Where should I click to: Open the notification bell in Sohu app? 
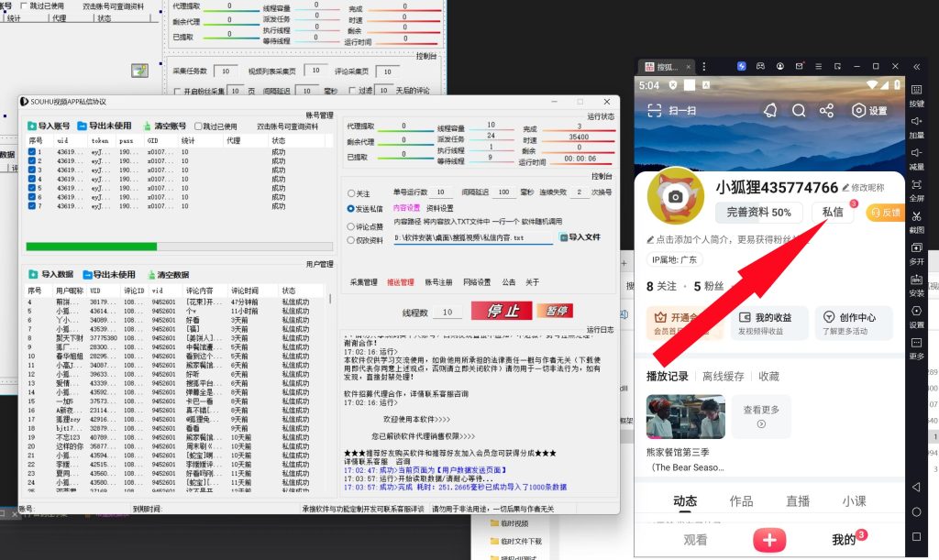[770, 110]
